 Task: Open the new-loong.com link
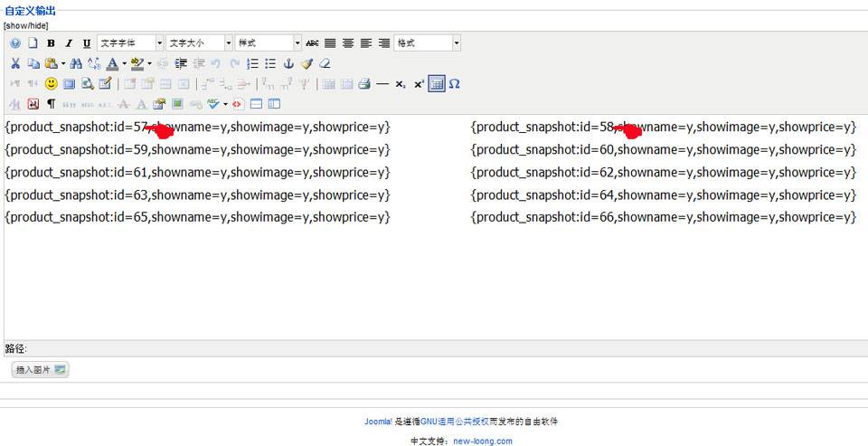click(x=483, y=441)
